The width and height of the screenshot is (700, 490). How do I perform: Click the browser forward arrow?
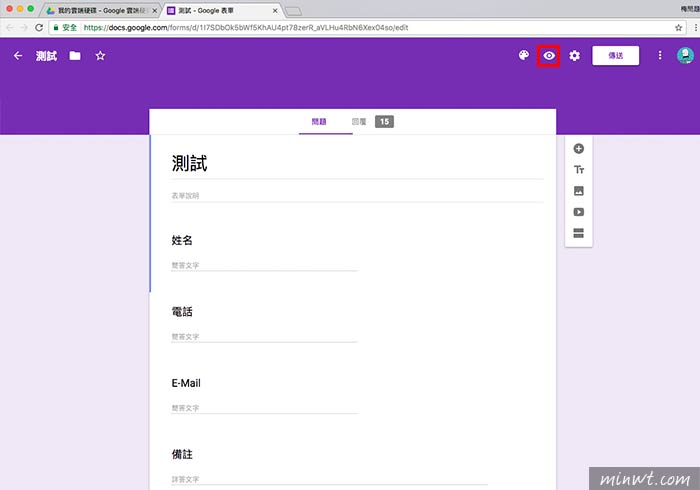(24, 28)
